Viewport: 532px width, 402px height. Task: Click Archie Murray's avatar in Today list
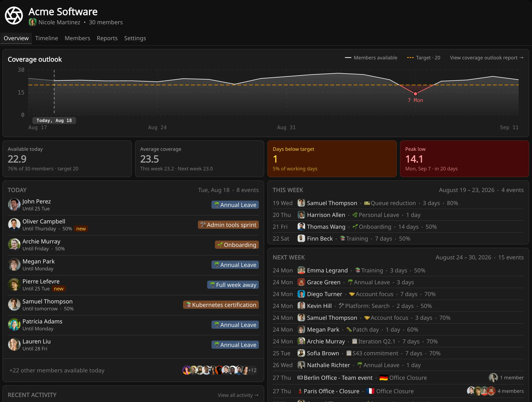click(x=14, y=245)
